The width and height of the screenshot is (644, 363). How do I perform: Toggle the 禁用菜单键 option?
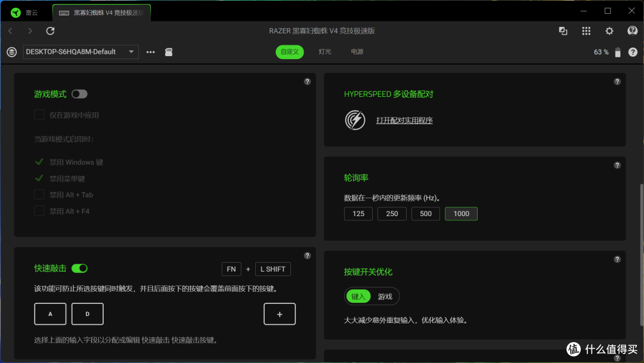[39, 179]
